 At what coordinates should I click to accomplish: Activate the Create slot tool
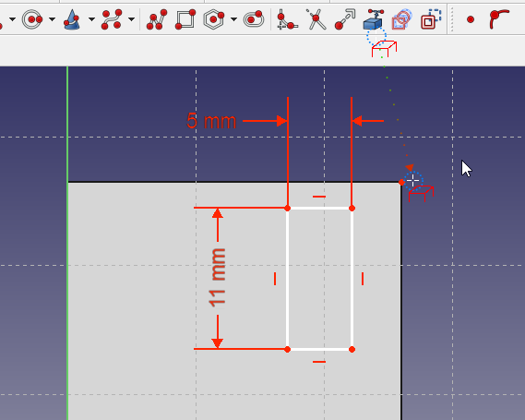(254, 19)
